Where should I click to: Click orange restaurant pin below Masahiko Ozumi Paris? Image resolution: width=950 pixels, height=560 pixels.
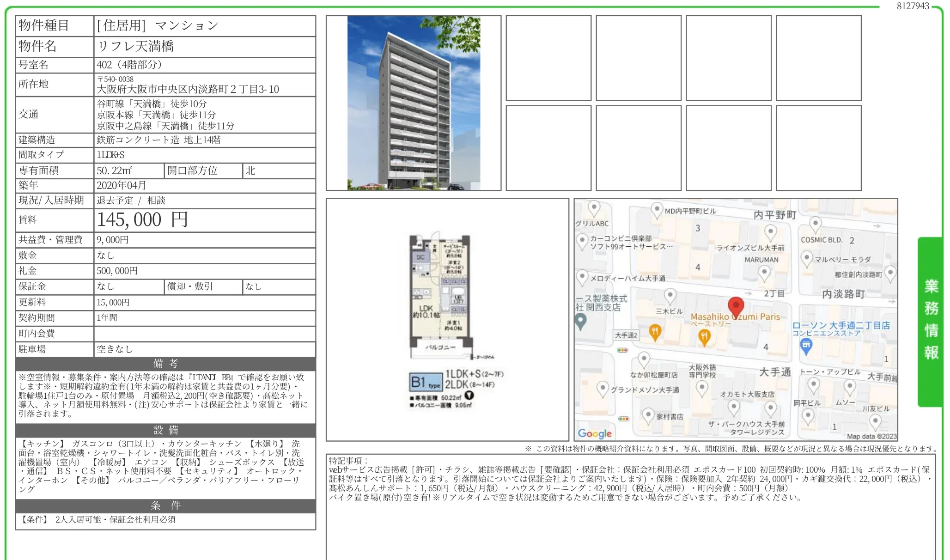704,337
